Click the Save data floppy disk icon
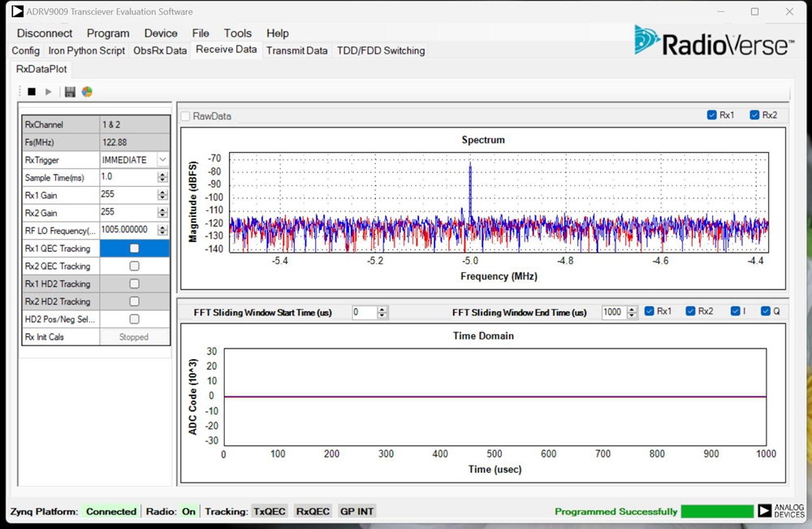 (70, 92)
